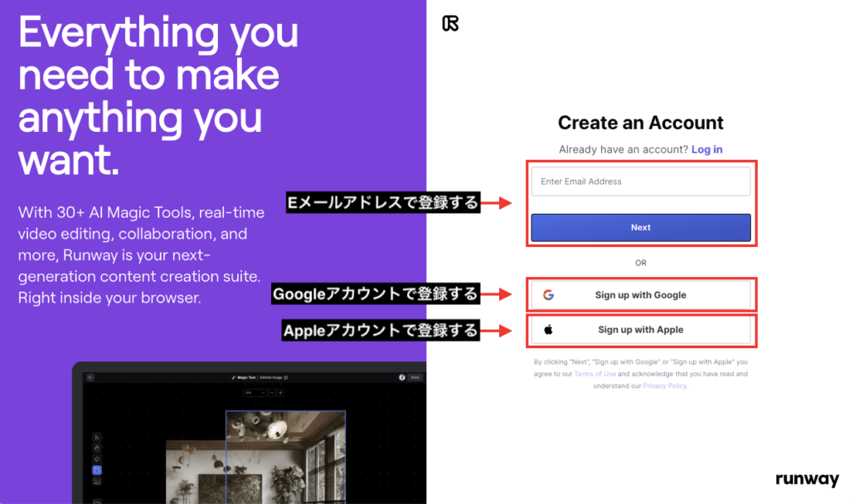Click Sign up with Apple
The height and width of the screenshot is (504, 849).
pos(641,330)
